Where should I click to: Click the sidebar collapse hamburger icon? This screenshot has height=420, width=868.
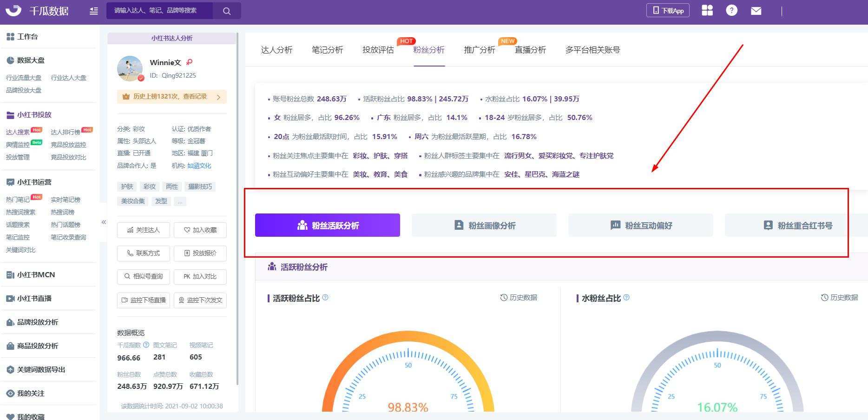pos(94,11)
